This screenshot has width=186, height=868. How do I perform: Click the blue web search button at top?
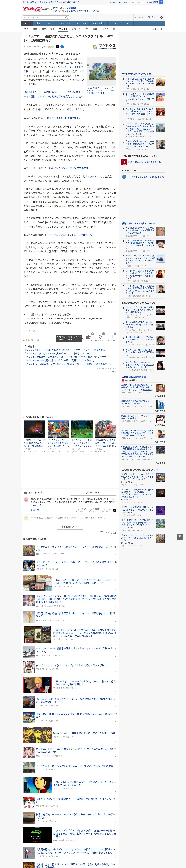click(161, 2)
